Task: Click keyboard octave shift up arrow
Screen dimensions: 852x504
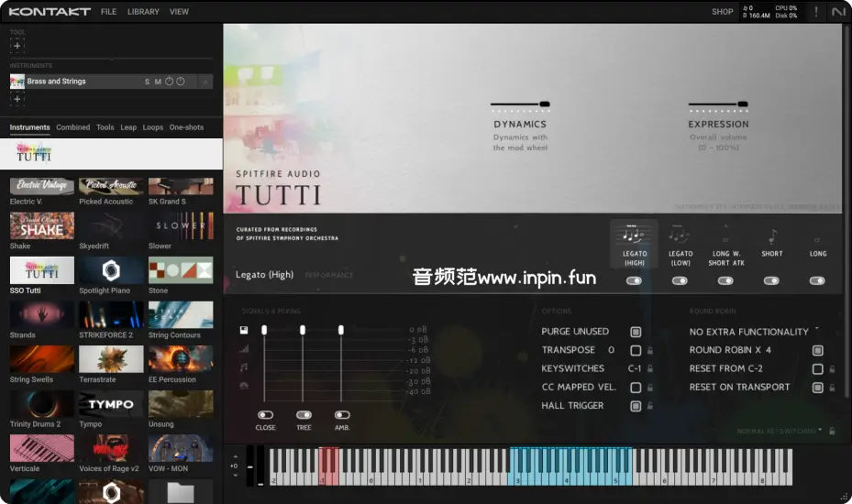Action: point(236,456)
